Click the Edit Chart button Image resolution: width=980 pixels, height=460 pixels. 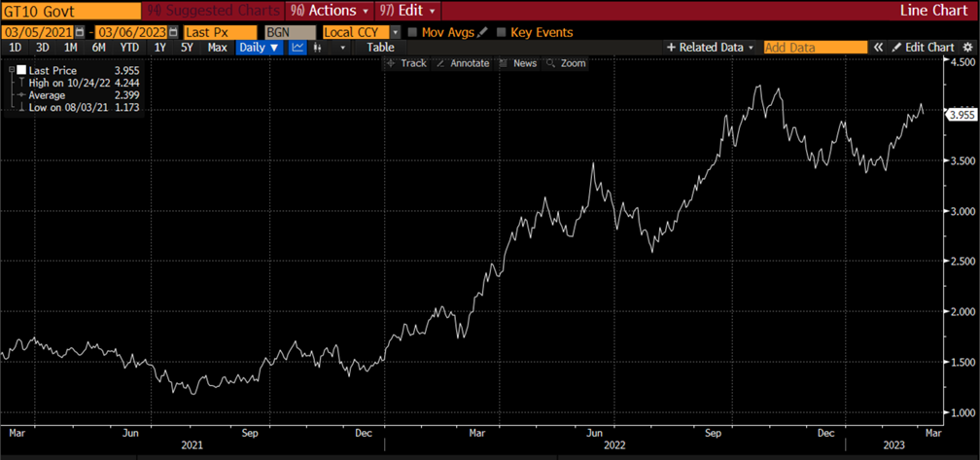(923, 47)
